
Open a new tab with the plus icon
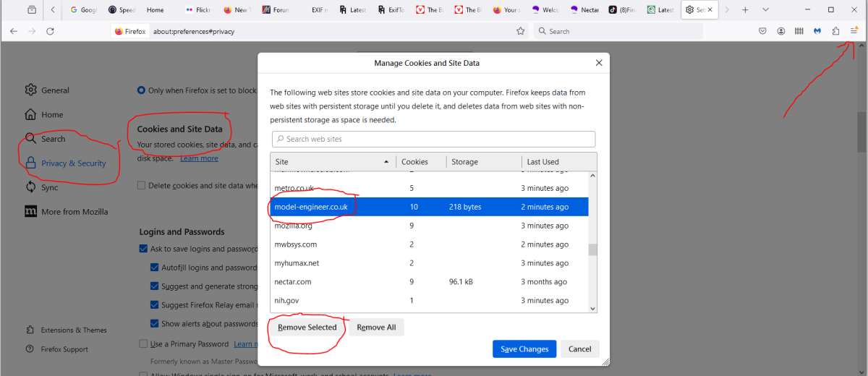point(745,10)
